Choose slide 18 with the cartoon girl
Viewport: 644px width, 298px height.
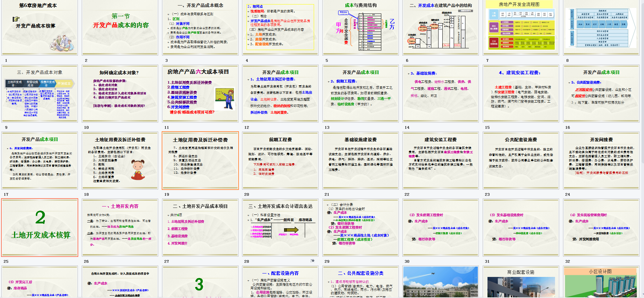point(120,161)
